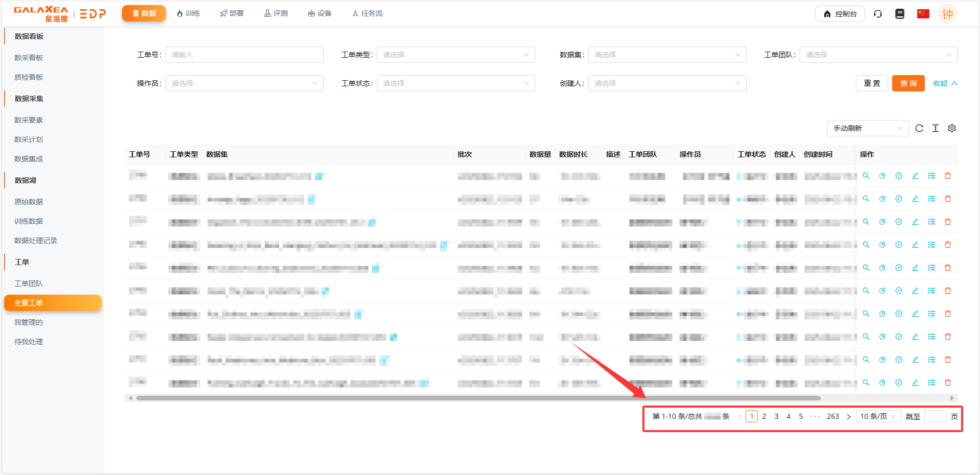This screenshot has height=475, width=980.
Task: Click the 重置 reset button
Action: [x=872, y=83]
